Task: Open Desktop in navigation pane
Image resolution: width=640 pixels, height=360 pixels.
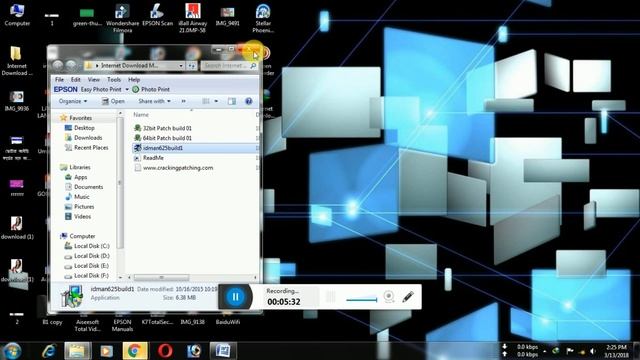Action: click(80, 128)
